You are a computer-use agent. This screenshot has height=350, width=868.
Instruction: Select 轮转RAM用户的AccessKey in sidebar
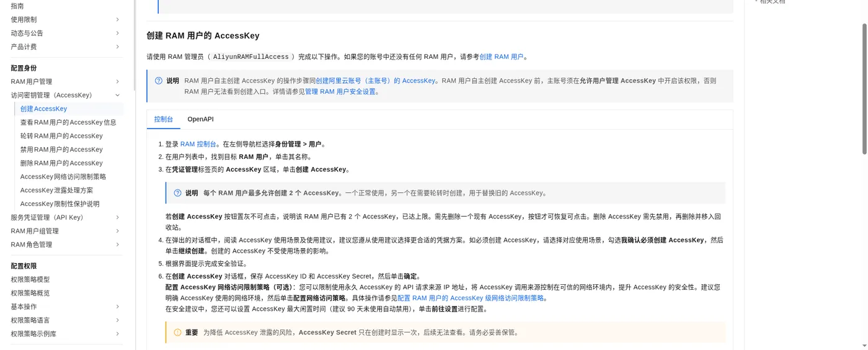[61, 136]
